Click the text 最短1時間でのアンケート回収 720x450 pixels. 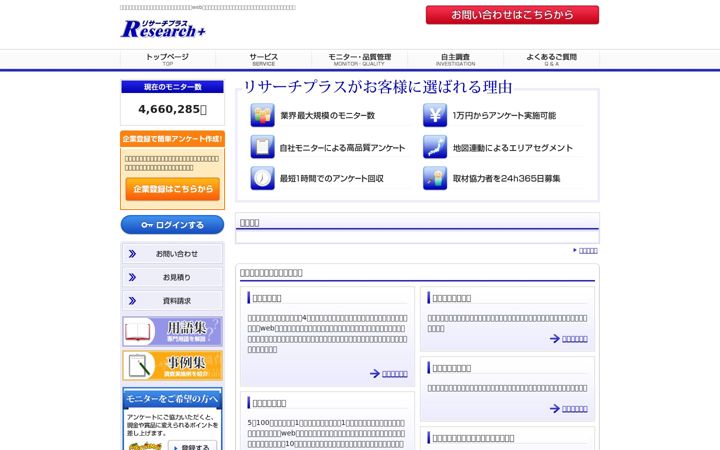click(x=332, y=179)
